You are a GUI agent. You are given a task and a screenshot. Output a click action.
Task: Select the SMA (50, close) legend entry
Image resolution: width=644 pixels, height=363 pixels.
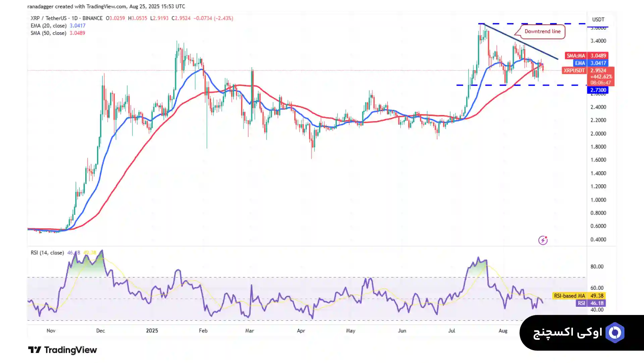coord(49,33)
